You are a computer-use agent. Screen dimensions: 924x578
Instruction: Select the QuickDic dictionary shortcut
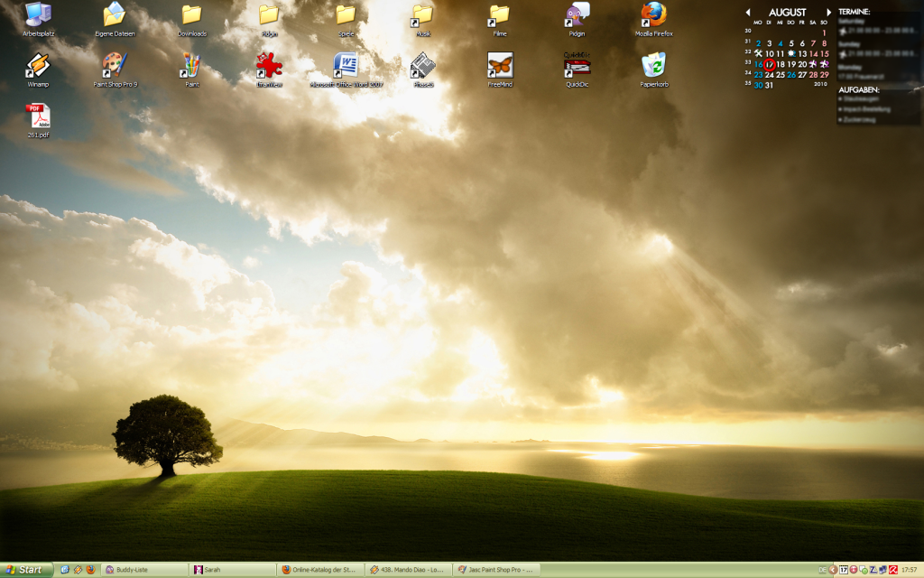577,70
